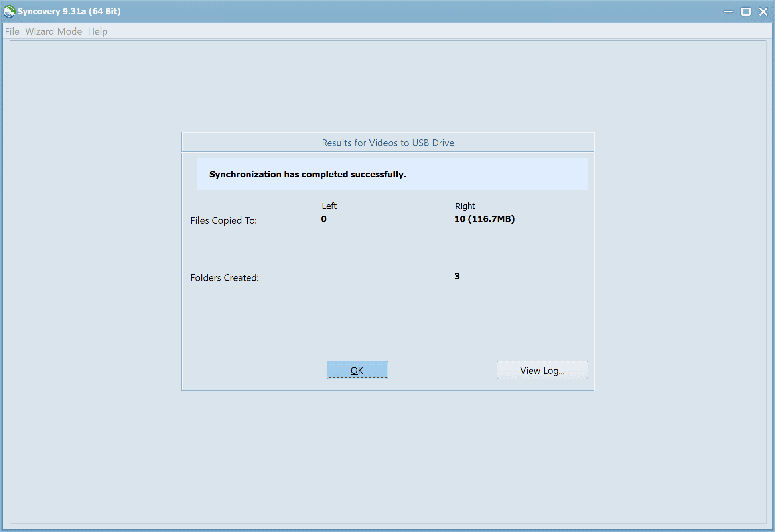Click the Folders Created label

[225, 277]
